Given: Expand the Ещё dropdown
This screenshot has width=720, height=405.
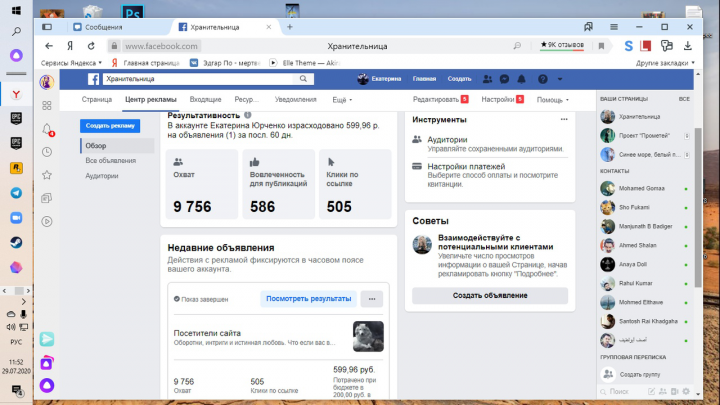Looking at the screenshot, I should click(x=342, y=100).
